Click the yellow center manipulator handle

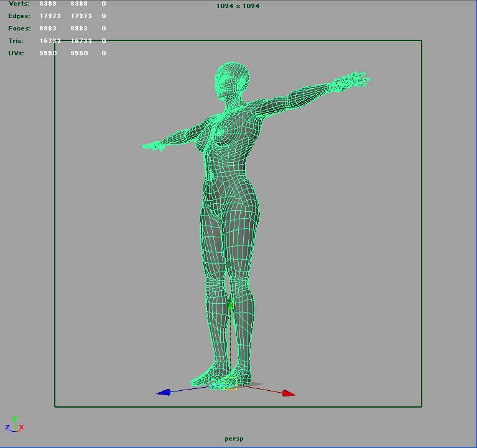(231, 388)
